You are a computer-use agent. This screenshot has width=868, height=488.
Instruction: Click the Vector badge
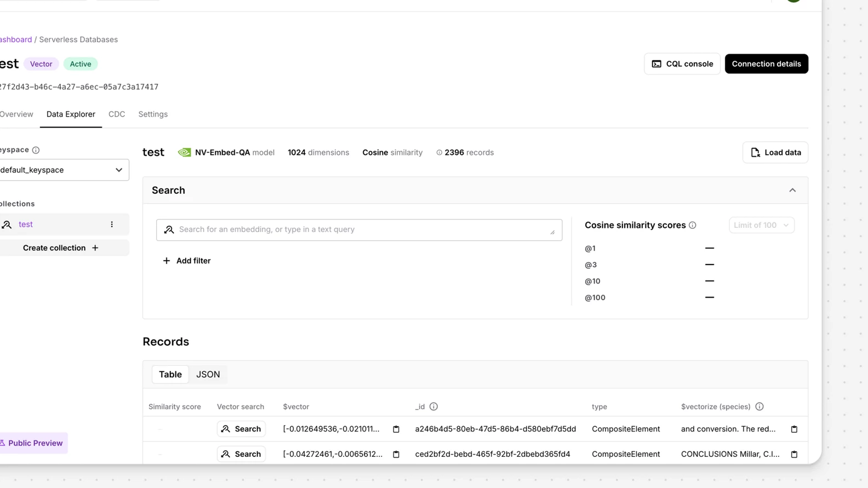pyautogui.click(x=41, y=64)
